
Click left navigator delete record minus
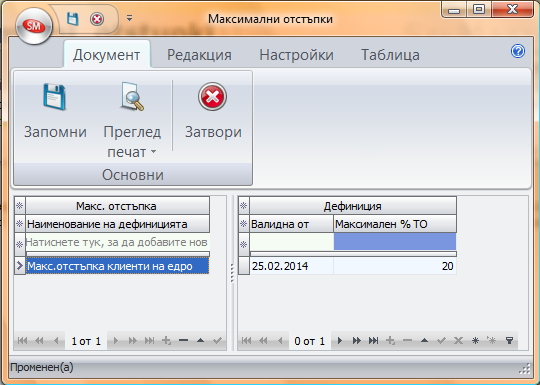click(184, 341)
